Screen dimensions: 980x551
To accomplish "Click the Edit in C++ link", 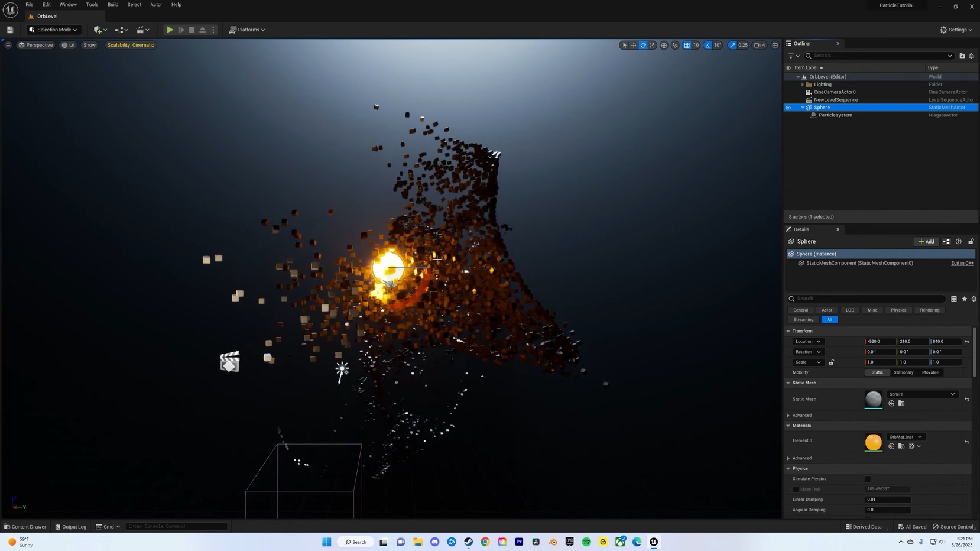I will coord(962,263).
